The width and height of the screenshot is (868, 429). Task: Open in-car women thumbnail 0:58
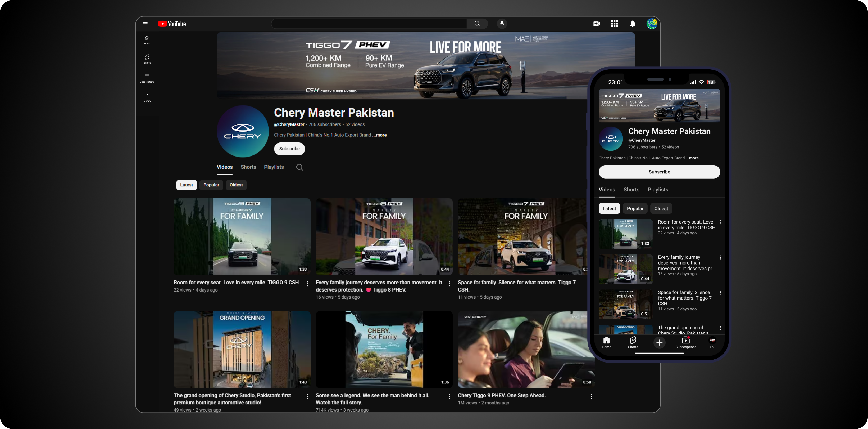pyautogui.click(x=526, y=349)
